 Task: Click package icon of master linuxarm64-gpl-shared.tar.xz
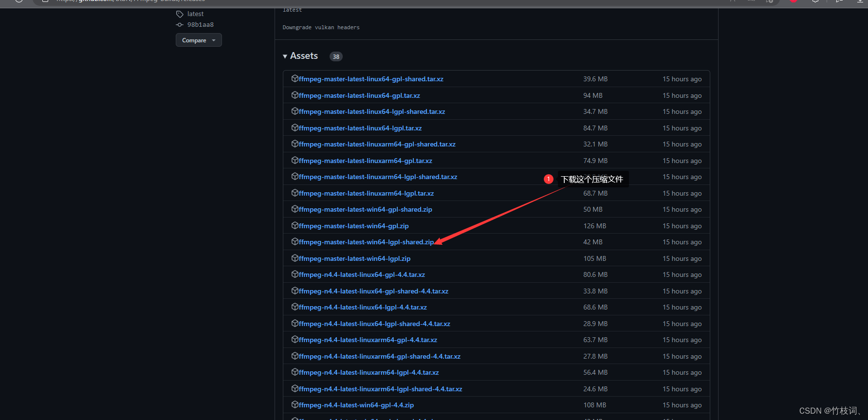click(x=295, y=144)
